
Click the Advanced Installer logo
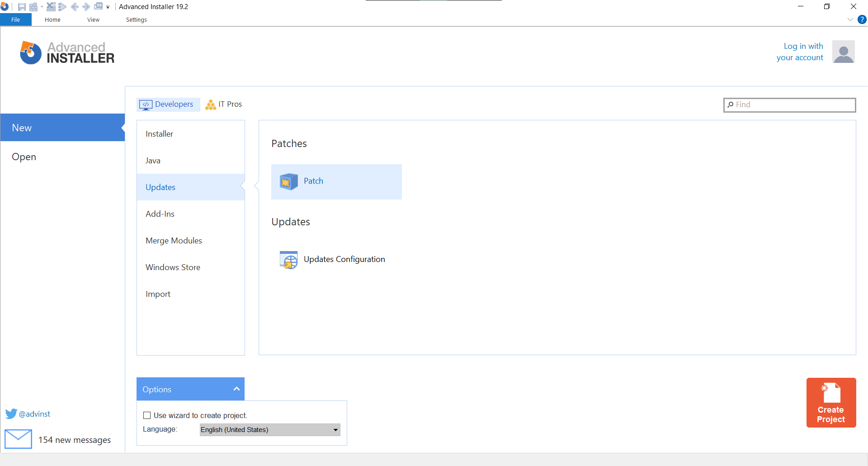click(67, 53)
